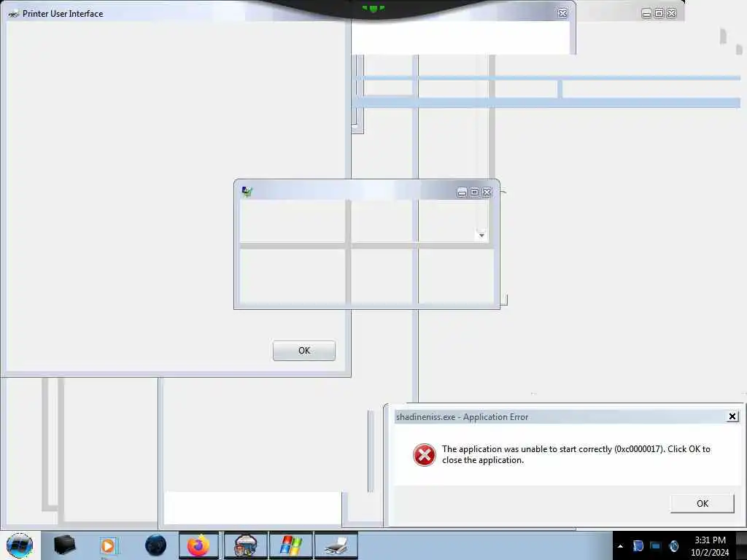Image resolution: width=747 pixels, height=560 pixels.
Task: Open the taskbar item left of the Windows flag
Action: pyautogui.click(x=245, y=545)
